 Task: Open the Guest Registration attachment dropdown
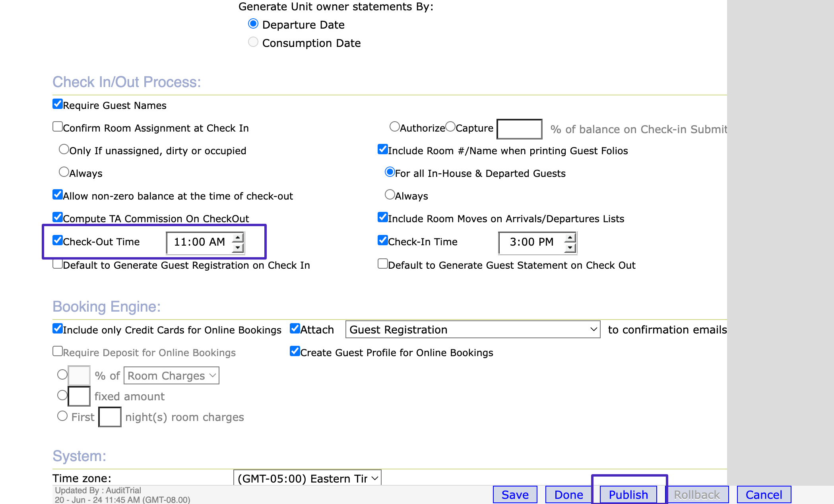click(473, 330)
